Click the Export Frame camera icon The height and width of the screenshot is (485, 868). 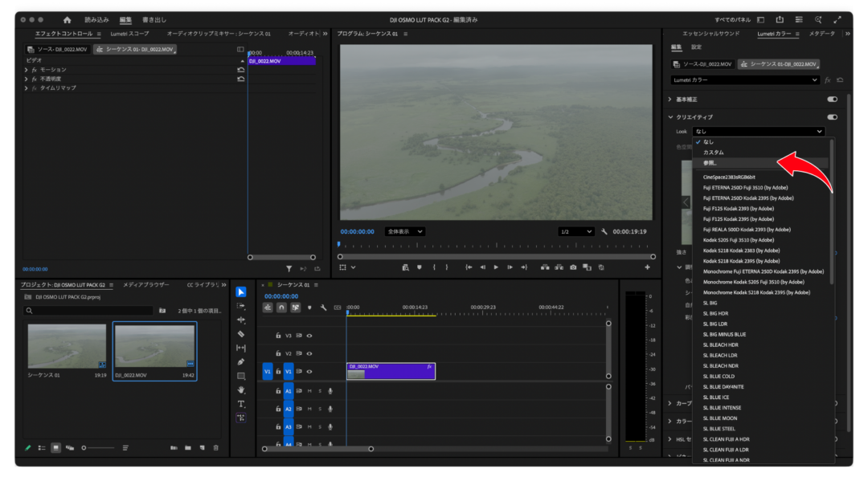[573, 267]
